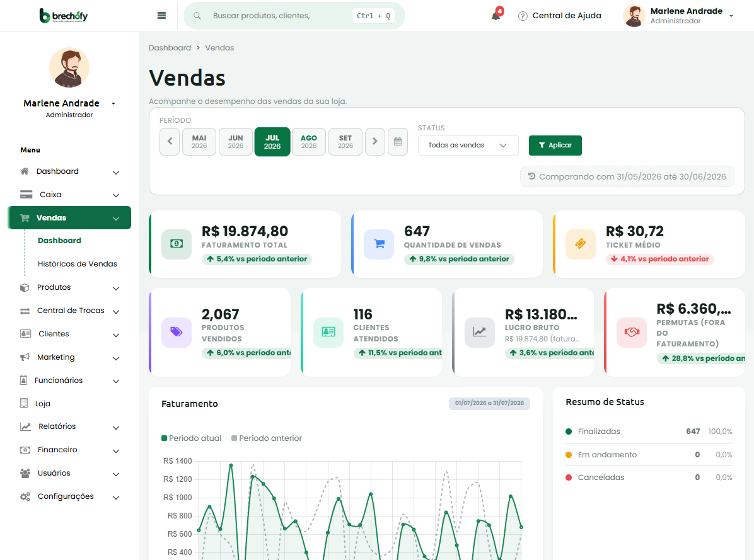Open top-right Marlene Andrade account dropdown

tap(731, 16)
